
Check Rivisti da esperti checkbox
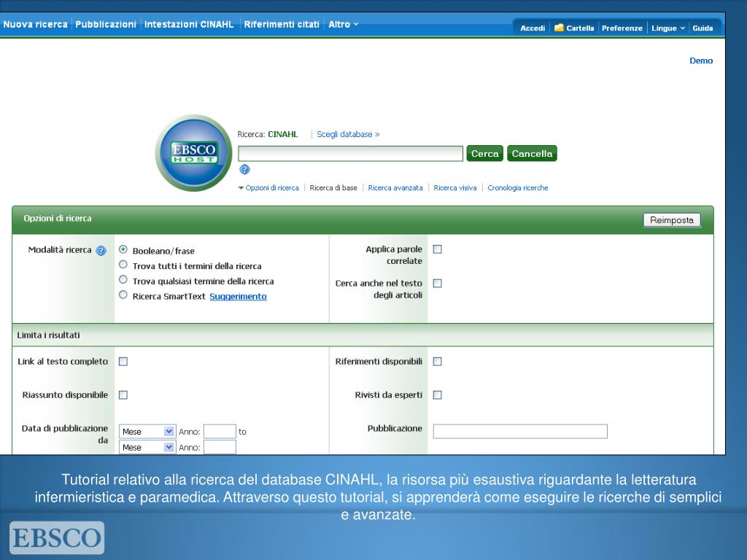click(x=438, y=394)
